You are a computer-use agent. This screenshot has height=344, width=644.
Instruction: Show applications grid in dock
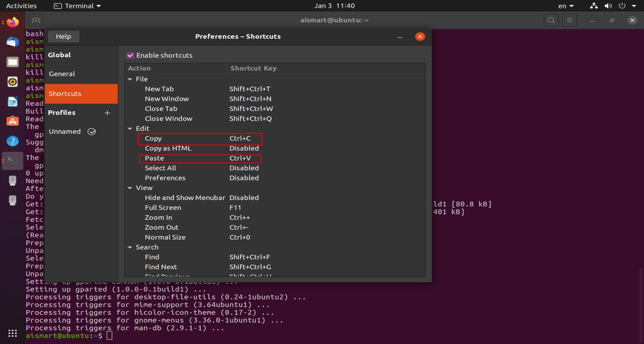pyautogui.click(x=13, y=333)
